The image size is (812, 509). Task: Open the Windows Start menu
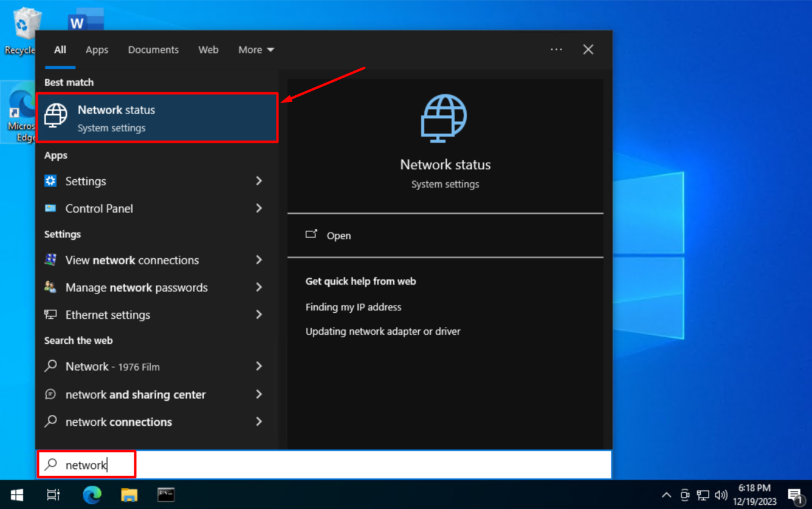(x=17, y=494)
